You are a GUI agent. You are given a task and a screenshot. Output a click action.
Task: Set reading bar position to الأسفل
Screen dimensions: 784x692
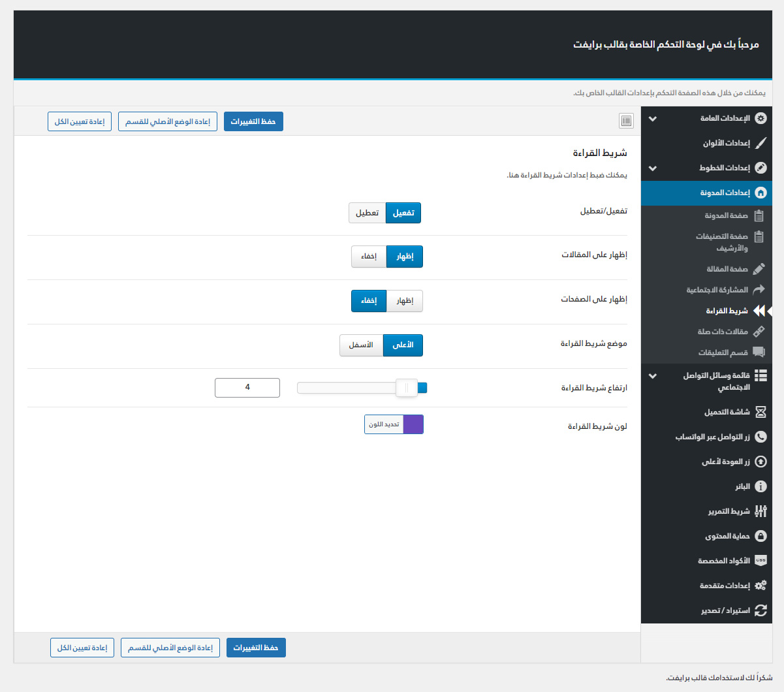361,345
